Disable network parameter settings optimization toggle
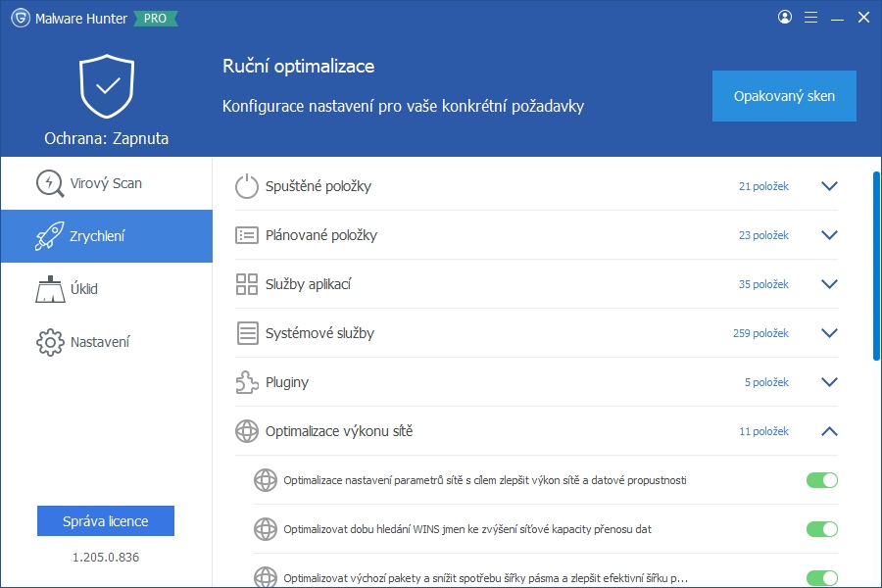Screen dimensions: 882x588 point(821,480)
